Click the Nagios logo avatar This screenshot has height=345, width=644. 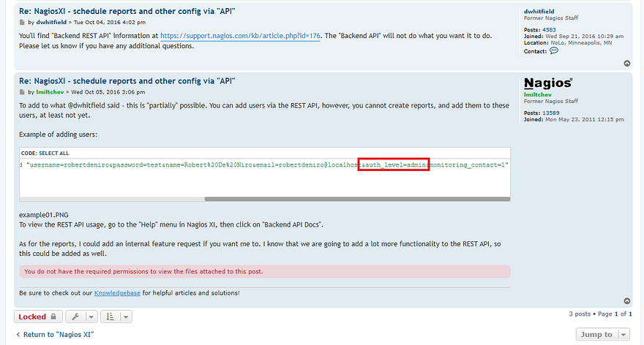pos(548,84)
